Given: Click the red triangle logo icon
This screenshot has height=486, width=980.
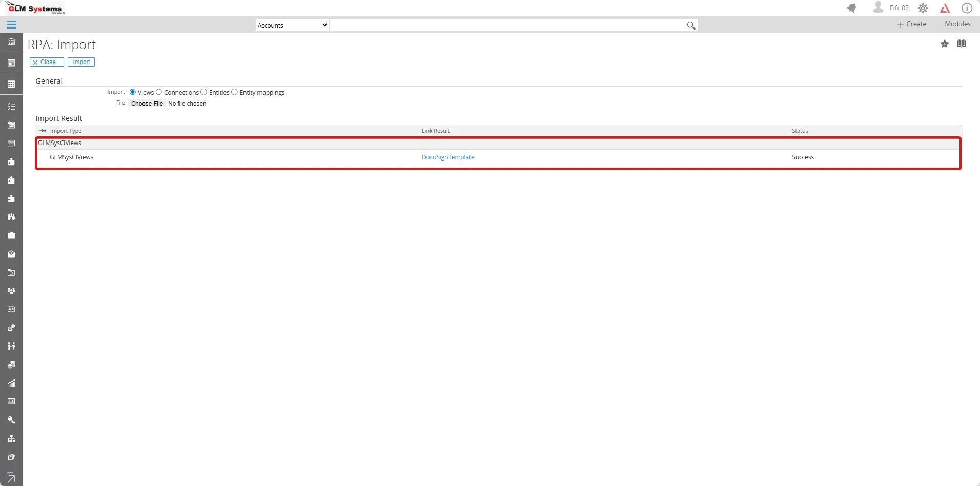Looking at the screenshot, I should (x=945, y=8).
